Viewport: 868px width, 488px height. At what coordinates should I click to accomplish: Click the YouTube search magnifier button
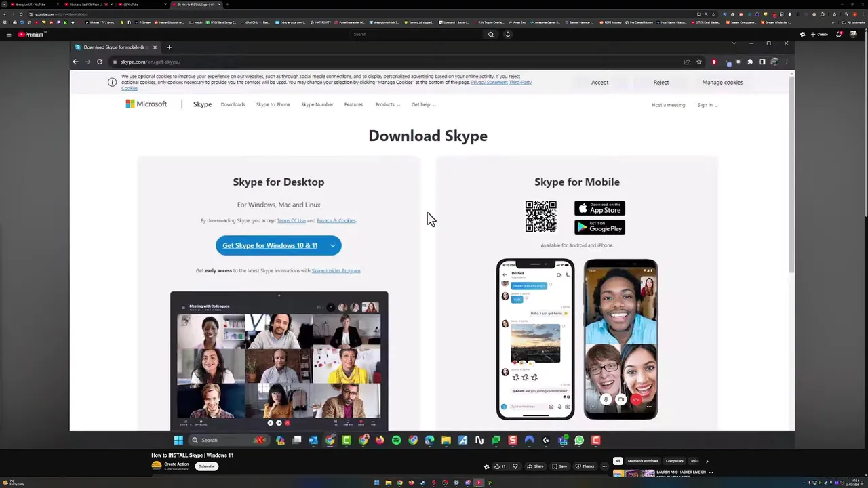click(491, 34)
